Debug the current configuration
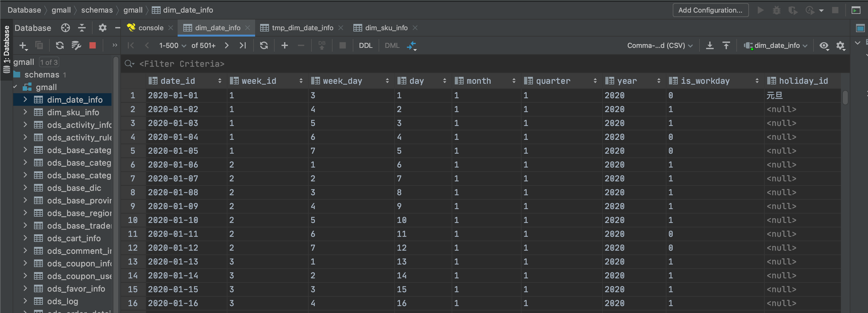 [776, 10]
